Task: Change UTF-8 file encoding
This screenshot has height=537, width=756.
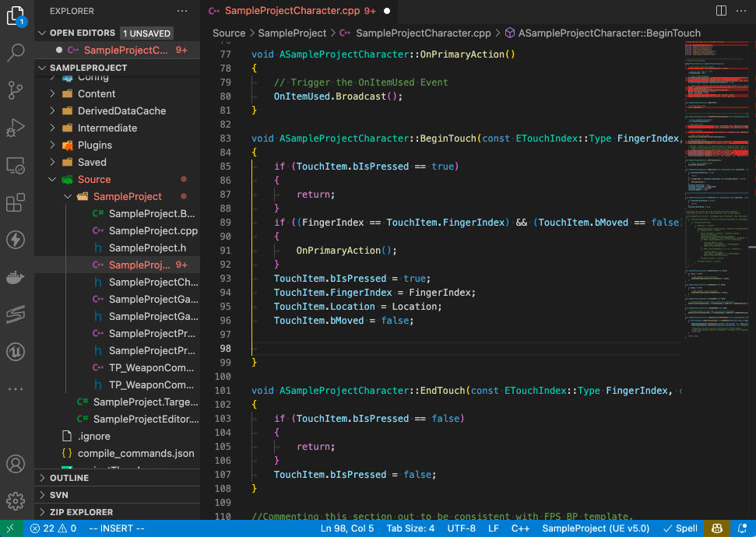Action: pos(462,528)
